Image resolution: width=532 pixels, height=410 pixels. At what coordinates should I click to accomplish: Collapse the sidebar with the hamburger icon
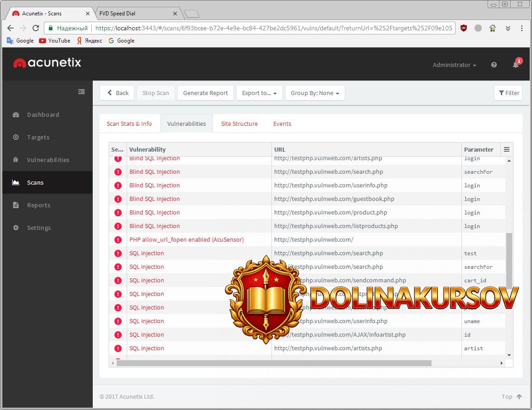81,91
